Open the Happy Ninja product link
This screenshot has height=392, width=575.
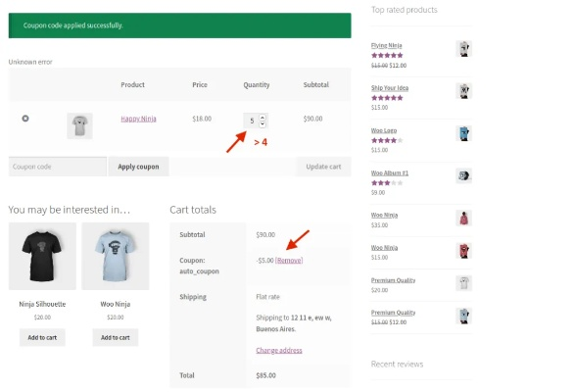139,119
